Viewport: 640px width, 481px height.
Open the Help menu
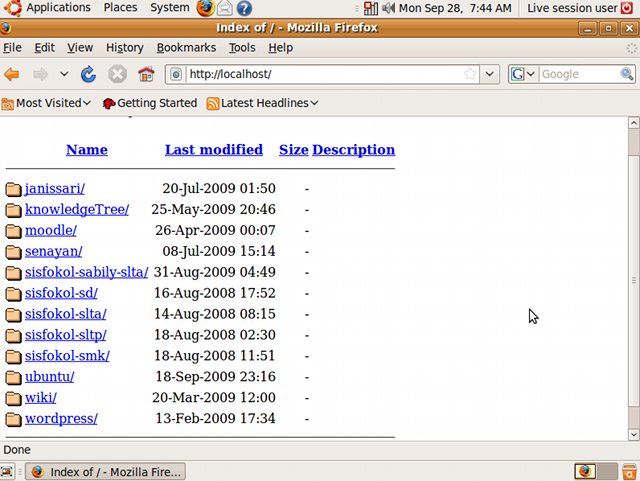tap(280, 48)
